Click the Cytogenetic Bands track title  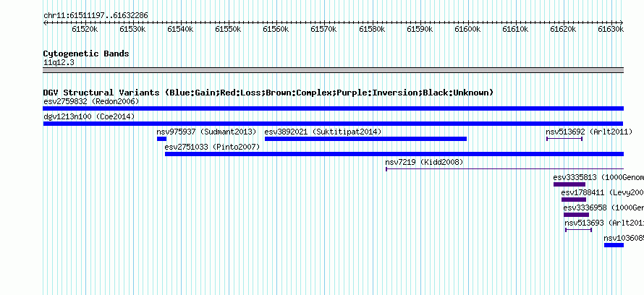[86, 54]
